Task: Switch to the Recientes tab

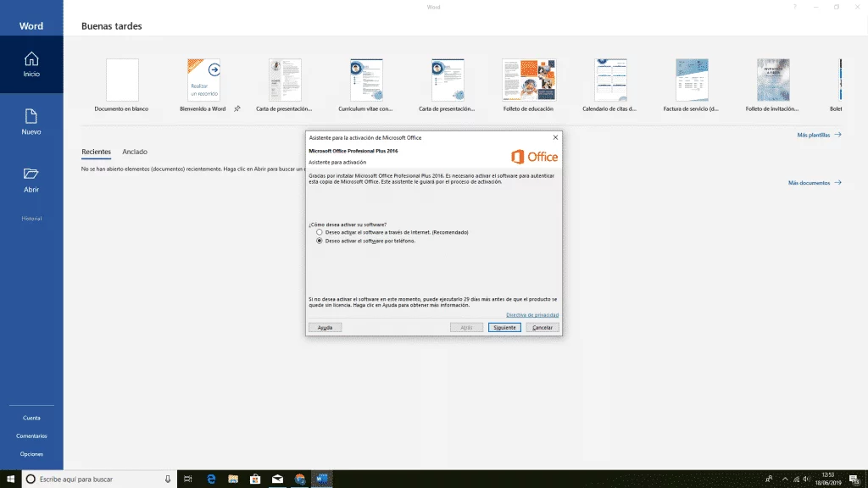Action: (95, 152)
